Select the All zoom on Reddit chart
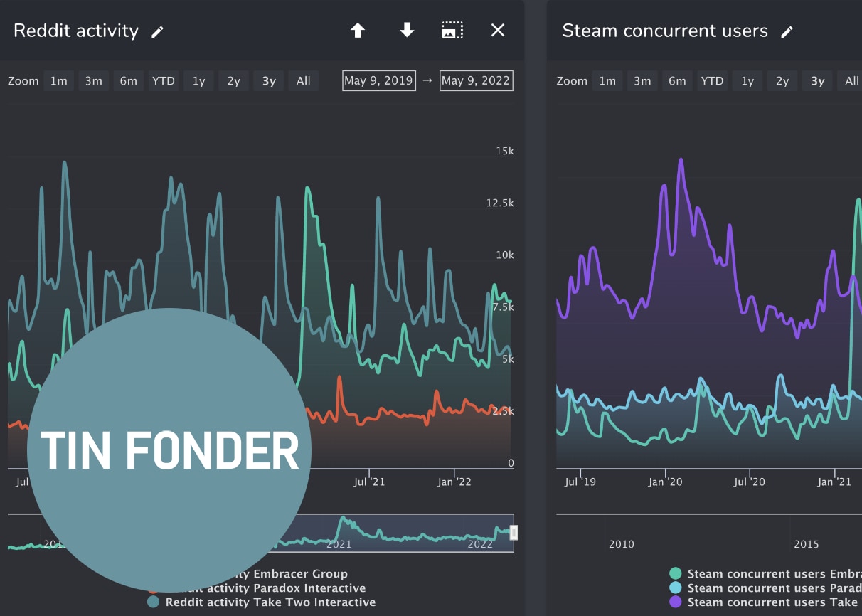Image resolution: width=862 pixels, height=616 pixels. click(x=304, y=81)
